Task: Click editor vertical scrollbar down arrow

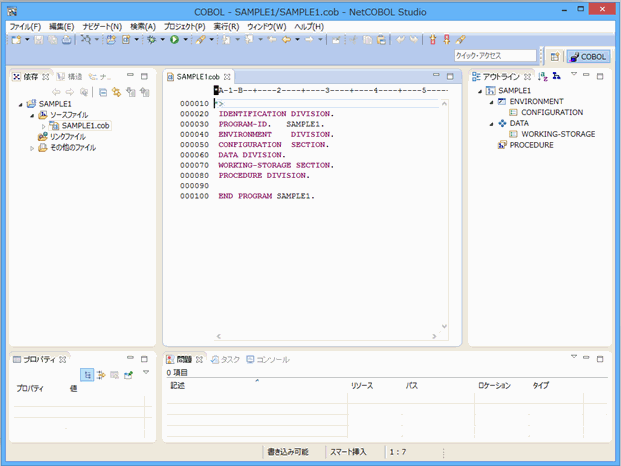Action: pyautogui.click(x=444, y=326)
